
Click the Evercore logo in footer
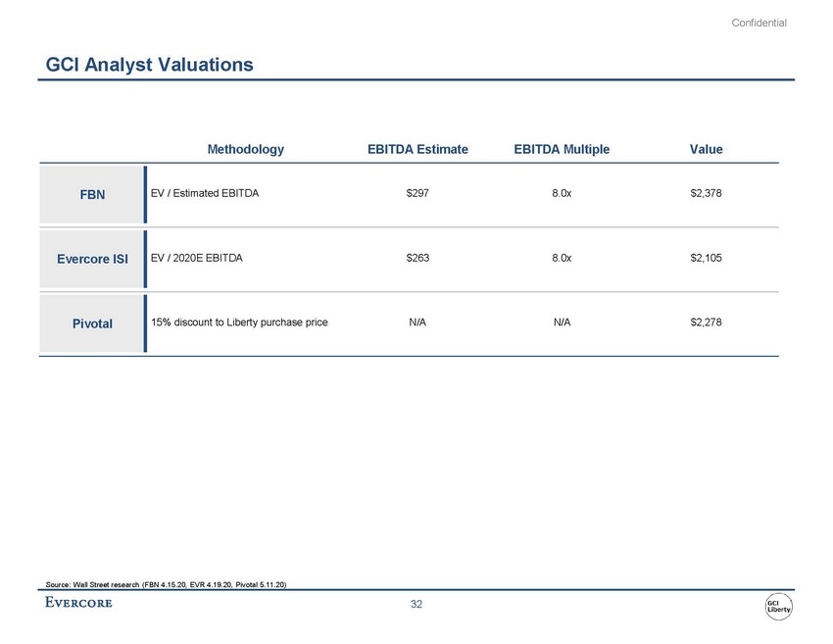79,603
